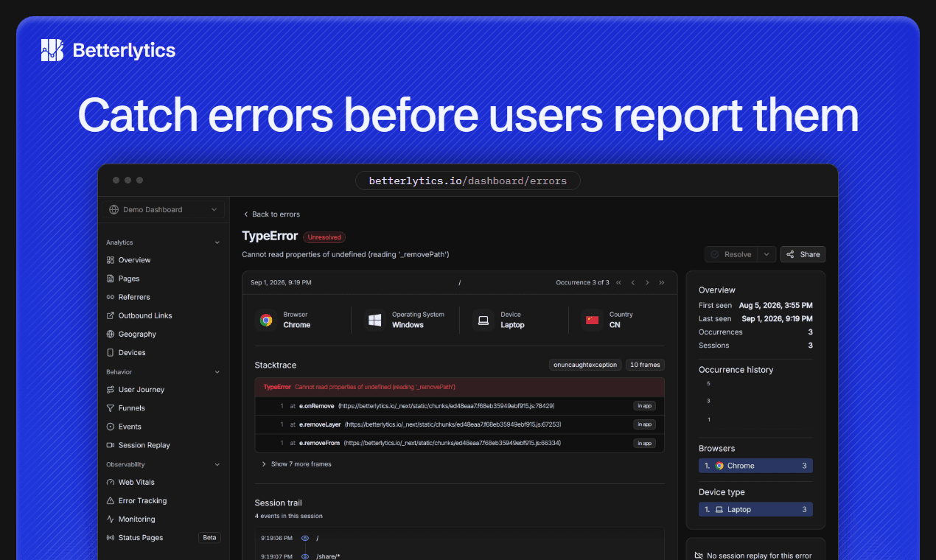Open the Demo Dashboard selector dropdown
936x560 pixels.
point(164,209)
